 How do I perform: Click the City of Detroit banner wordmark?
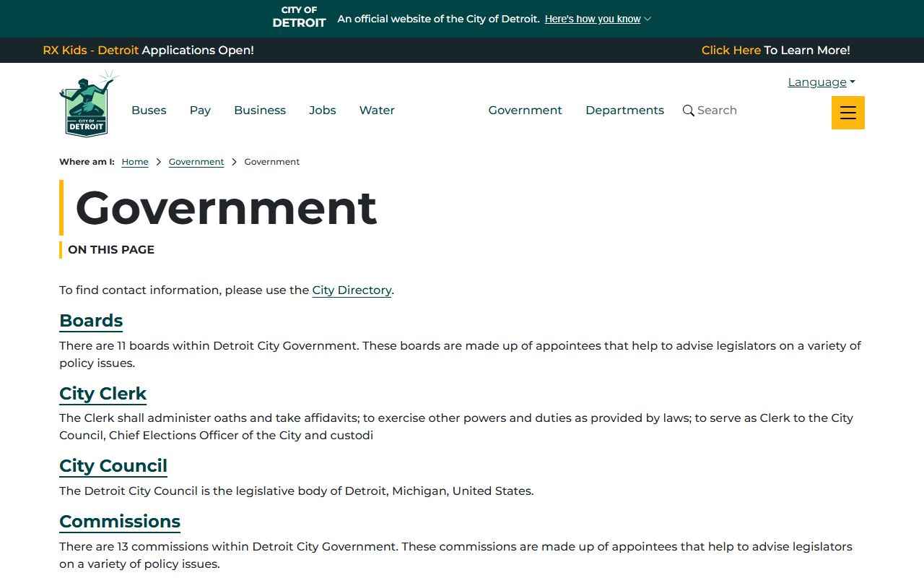click(x=299, y=17)
